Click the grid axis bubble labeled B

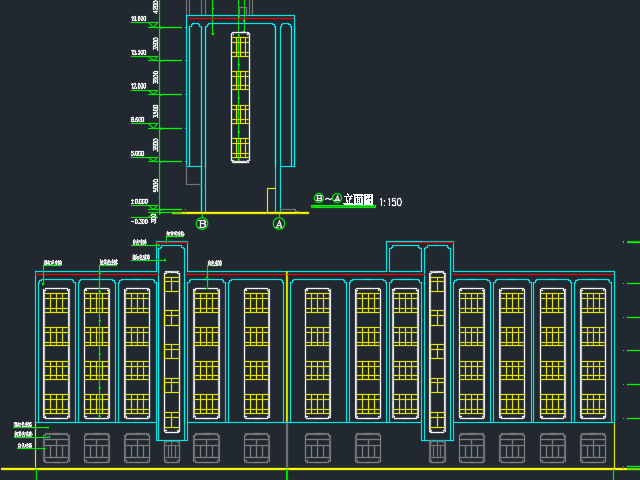pos(202,224)
